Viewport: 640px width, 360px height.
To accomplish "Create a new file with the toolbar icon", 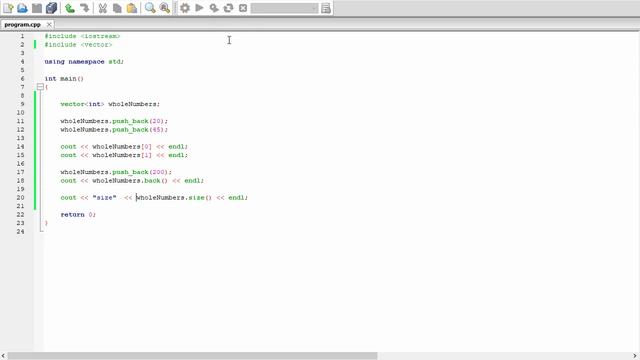I will click(x=8, y=8).
